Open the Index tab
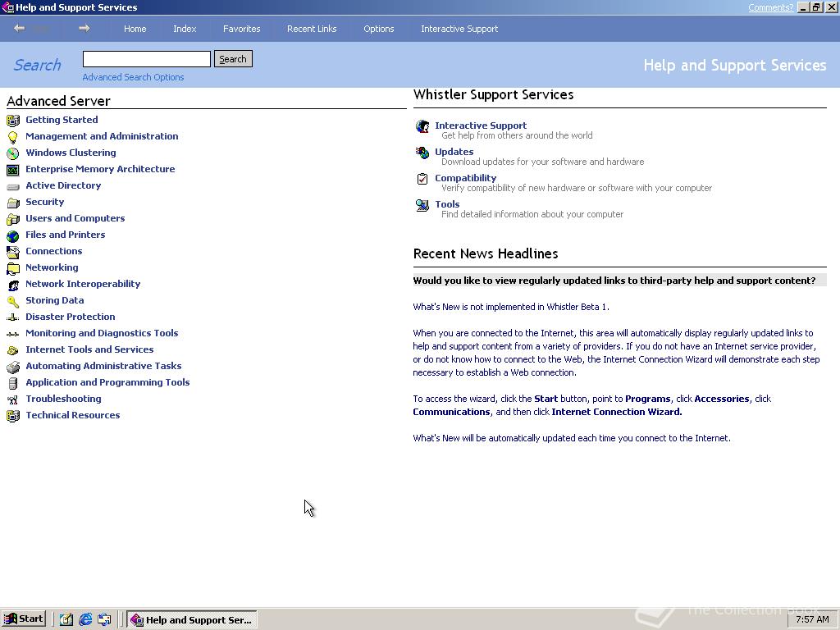The height and width of the screenshot is (630, 840). point(185,29)
